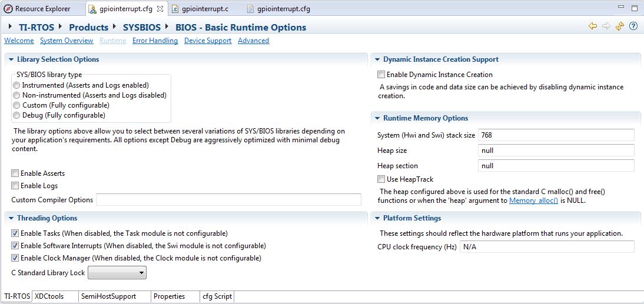Viewport: 644px width, 304px height.
Task: Open the Help question mark icon
Action: [x=633, y=26]
